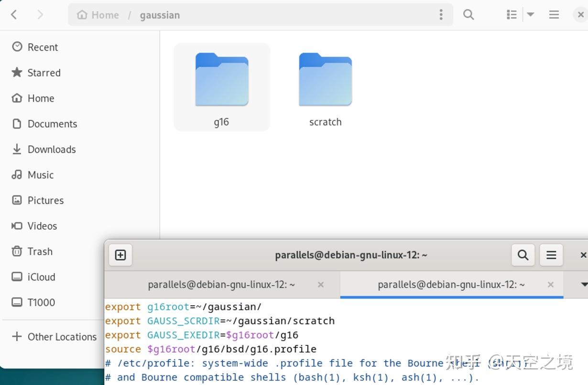The width and height of the screenshot is (588, 385).
Task: Go to Home in the sidebar
Action: point(81,98)
